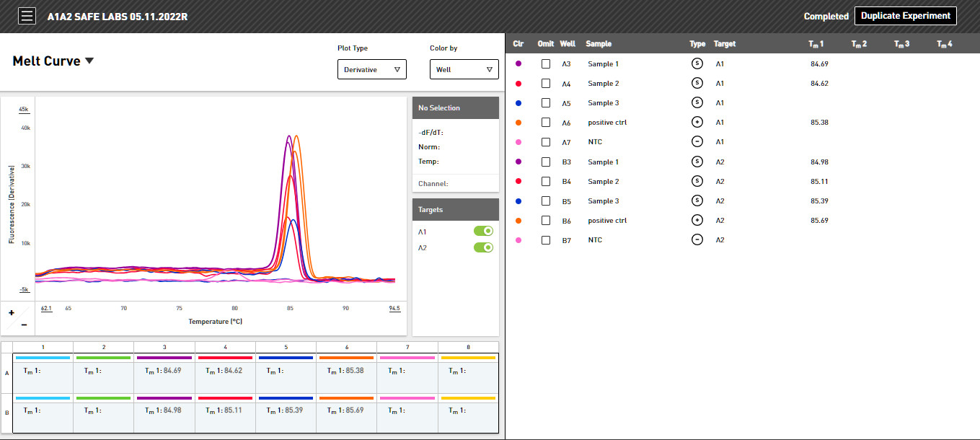The height and width of the screenshot is (440, 980).
Task: Click the plus zoom-in icon on the chart
Action: coord(12,312)
